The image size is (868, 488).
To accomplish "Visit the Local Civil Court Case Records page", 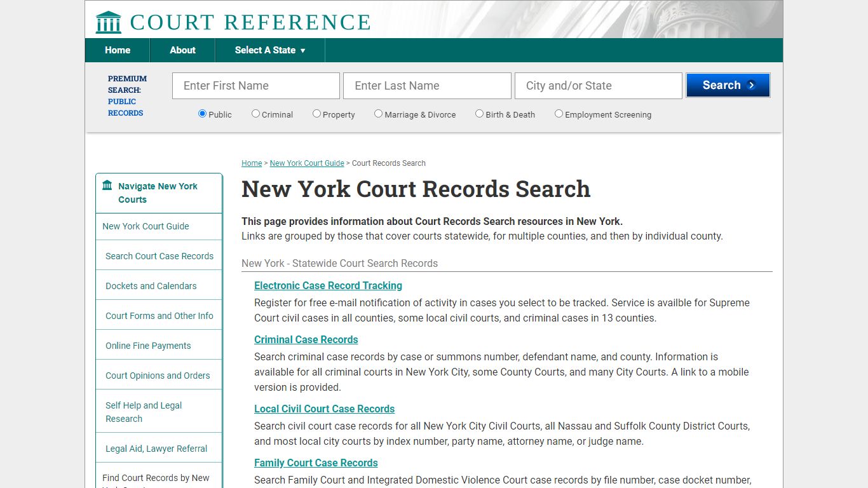I will (x=324, y=409).
